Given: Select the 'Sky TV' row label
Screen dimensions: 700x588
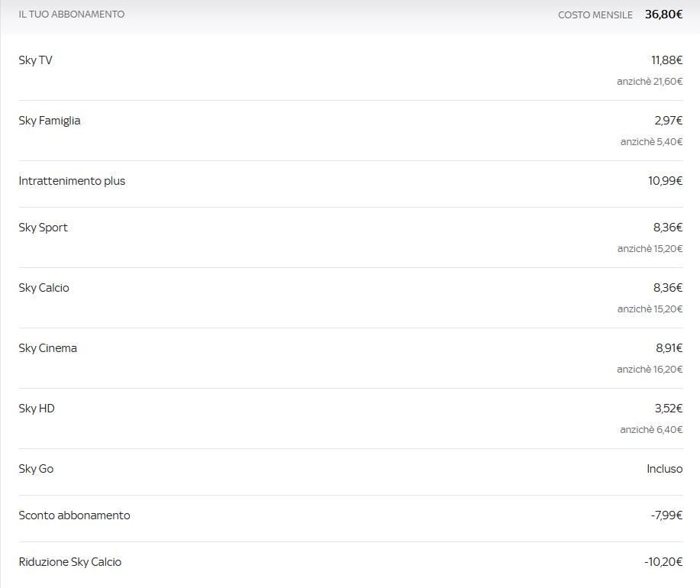Looking at the screenshot, I should tap(35, 60).
